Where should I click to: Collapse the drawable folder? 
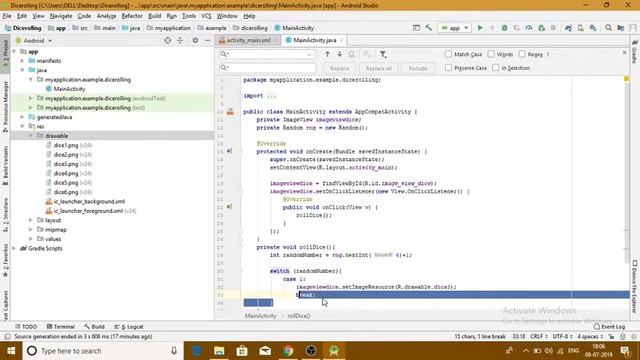(31, 136)
